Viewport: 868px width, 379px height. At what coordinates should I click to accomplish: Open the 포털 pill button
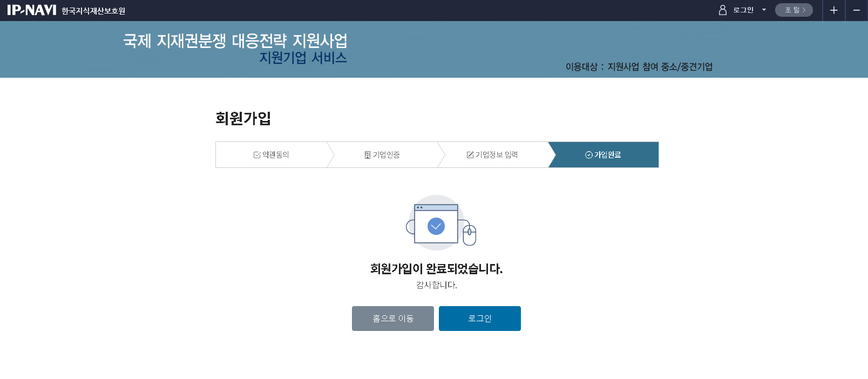pos(794,10)
